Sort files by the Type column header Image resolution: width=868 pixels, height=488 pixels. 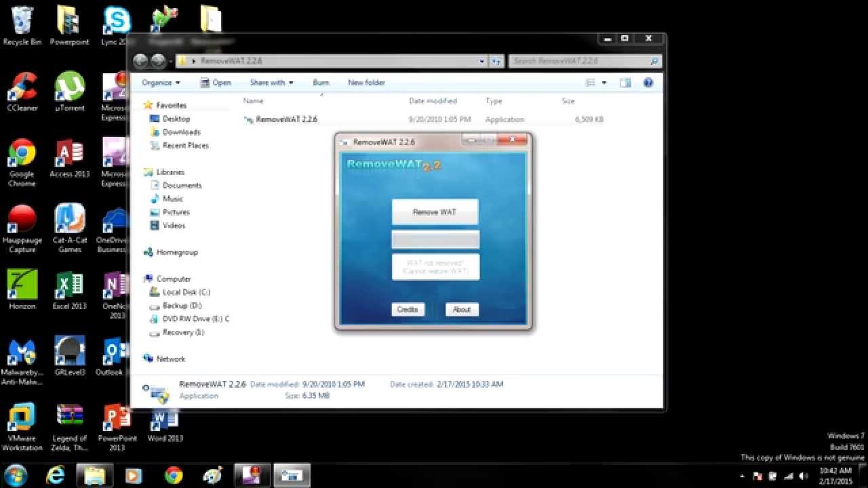click(x=494, y=101)
